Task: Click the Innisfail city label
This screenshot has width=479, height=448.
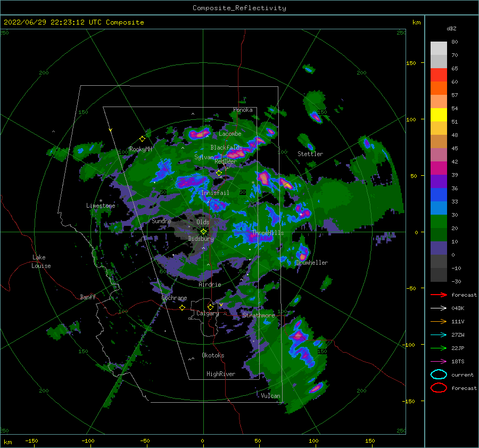Action: pos(215,193)
